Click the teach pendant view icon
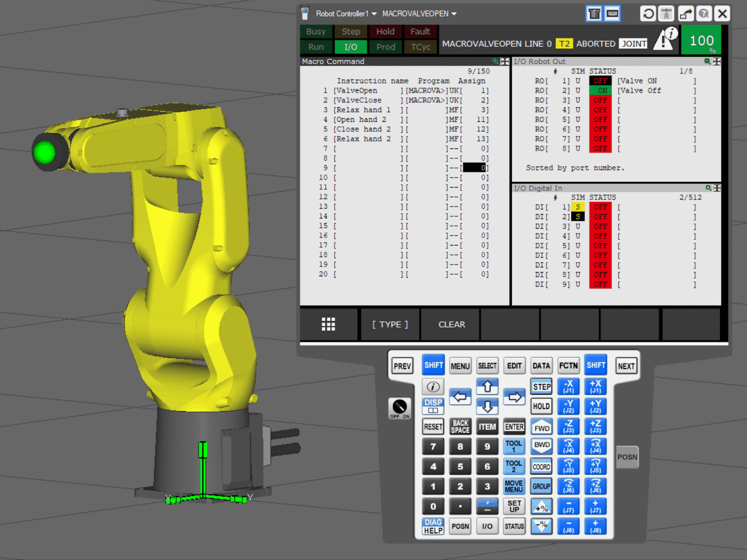The image size is (747, 560). [x=594, y=14]
